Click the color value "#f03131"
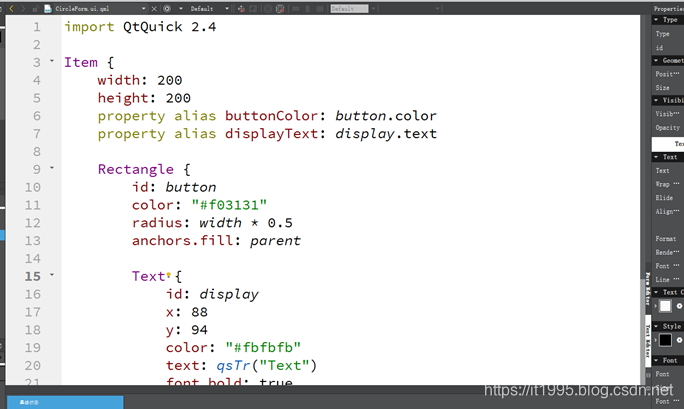The width and height of the screenshot is (684, 409). pyautogui.click(x=229, y=205)
